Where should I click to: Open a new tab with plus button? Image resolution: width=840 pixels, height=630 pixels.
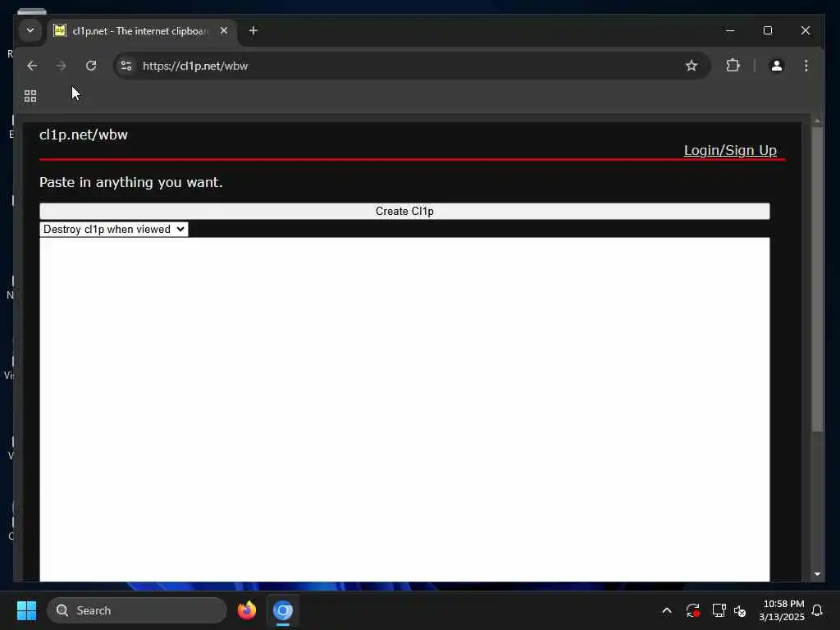pyautogui.click(x=253, y=30)
